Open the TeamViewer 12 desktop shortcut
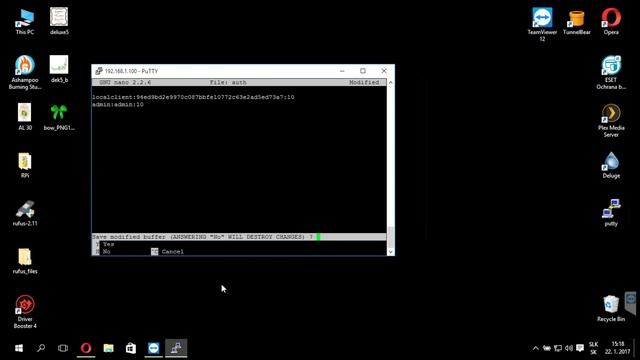 click(542, 24)
